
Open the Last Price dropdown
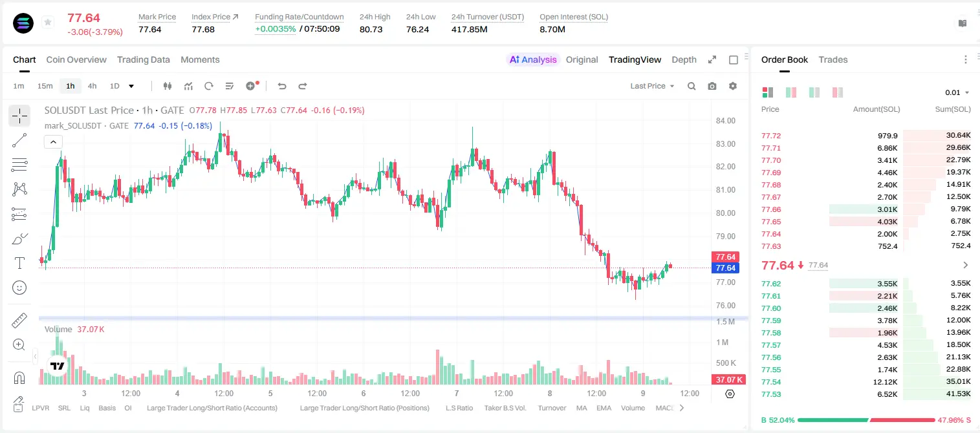click(x=652, y=86)
